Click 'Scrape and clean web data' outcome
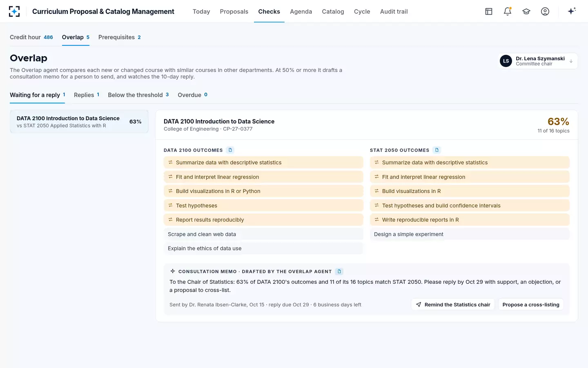This screenshot has height=368, width=588. pos(263,234)
